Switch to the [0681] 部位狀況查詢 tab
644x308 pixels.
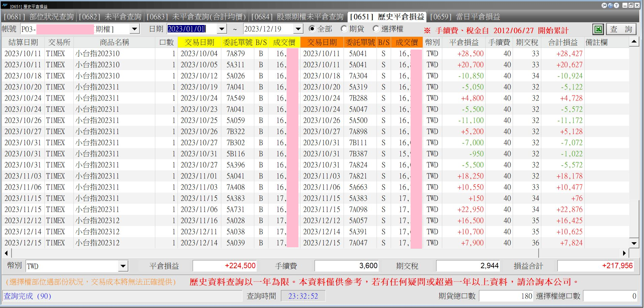pos(38,17)
